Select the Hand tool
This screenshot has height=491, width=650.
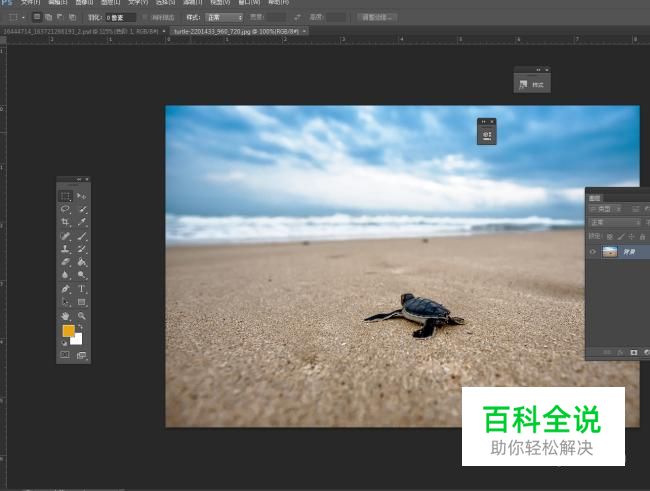pos(66,315)
